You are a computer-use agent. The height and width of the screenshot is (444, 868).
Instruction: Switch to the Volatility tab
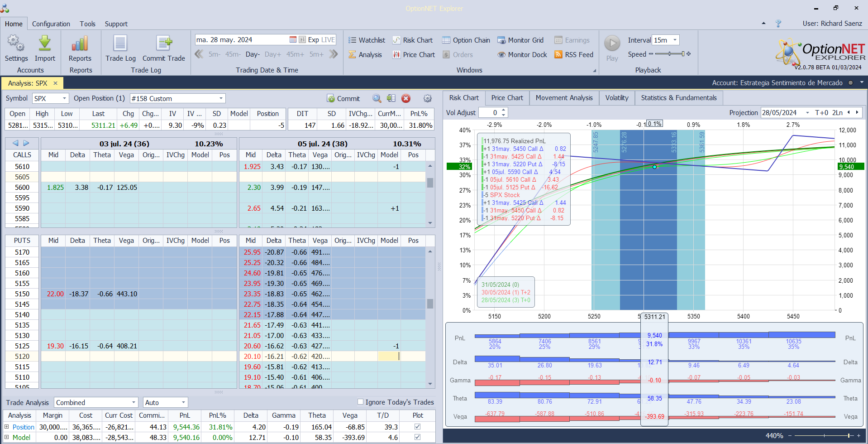click(x=617, y=98)
